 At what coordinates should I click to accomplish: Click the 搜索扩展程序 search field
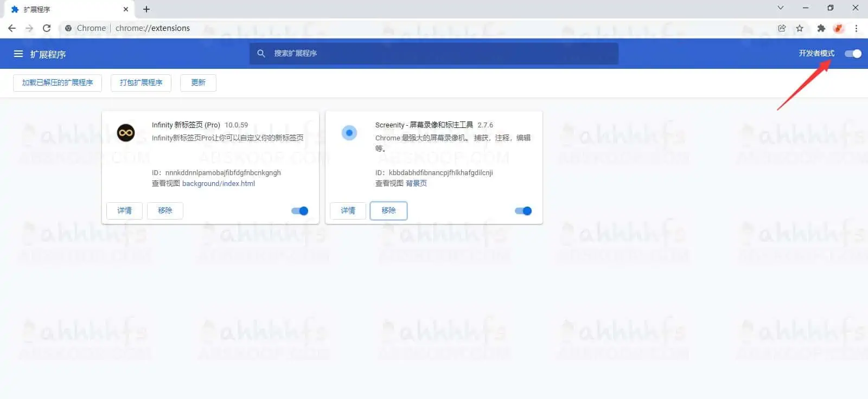point(434,54)
